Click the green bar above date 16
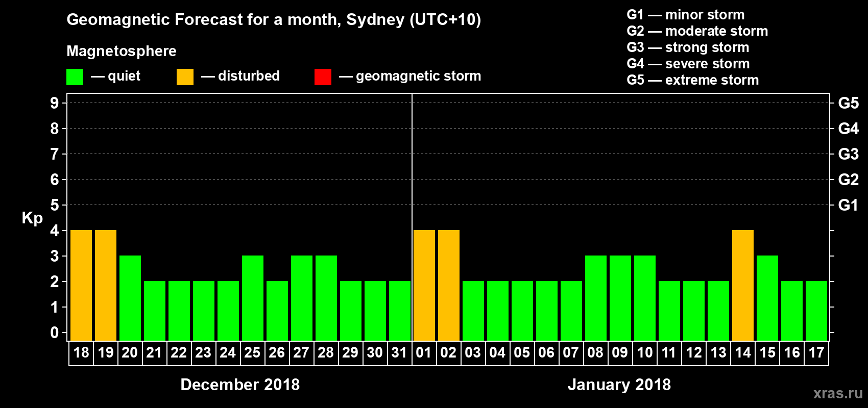Image resolution: width=868 pixels, height=408 pixels. pyautogui.click(x=792, y=311)
